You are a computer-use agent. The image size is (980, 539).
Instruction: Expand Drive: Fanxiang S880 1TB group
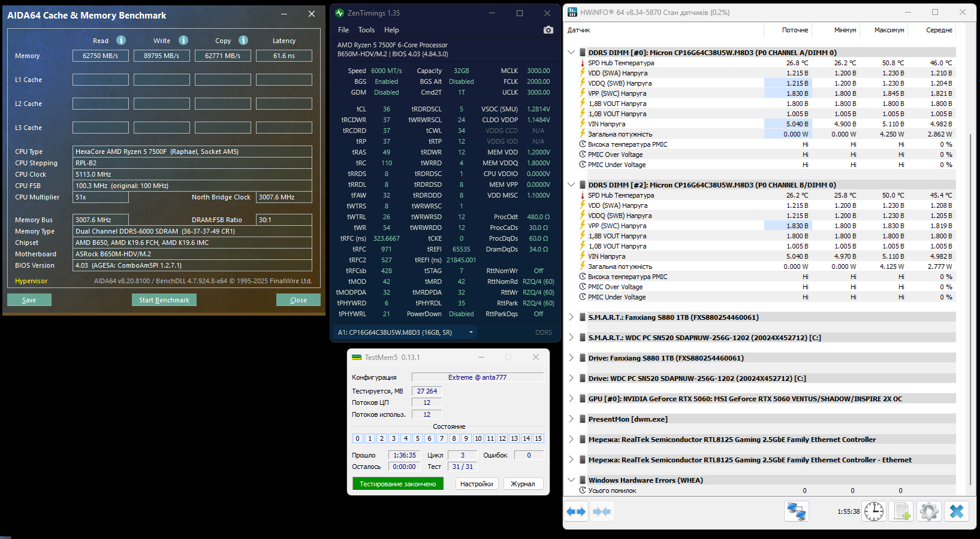571,358
